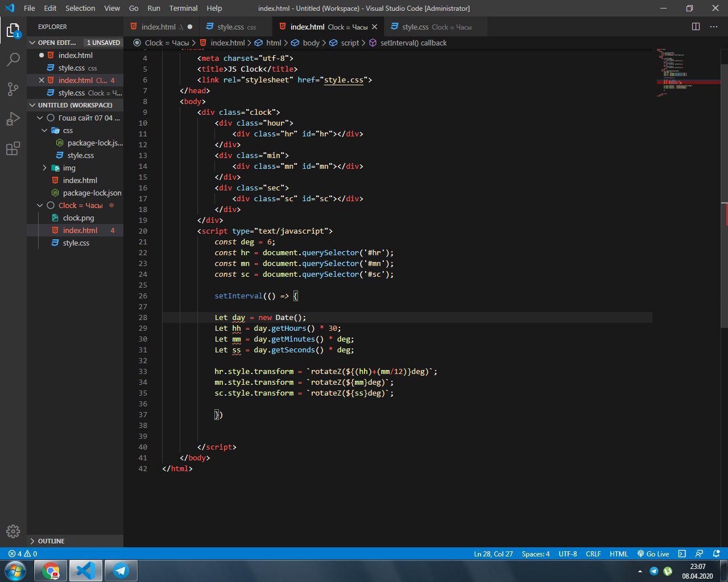
Task: Collapse the Clock = Часы folder
Action: pyautogui.click(x=75, y=205)
